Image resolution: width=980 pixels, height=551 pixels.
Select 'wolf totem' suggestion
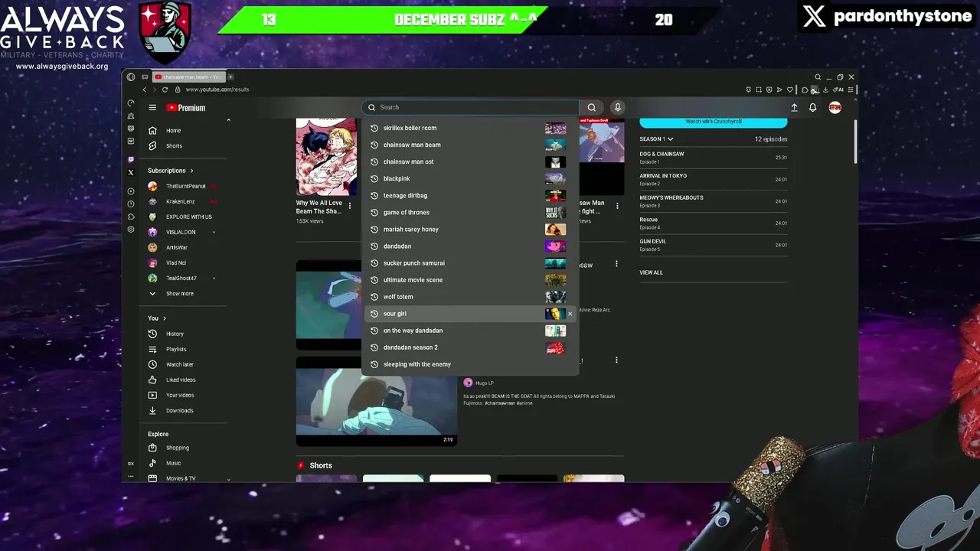pos(469,297)
